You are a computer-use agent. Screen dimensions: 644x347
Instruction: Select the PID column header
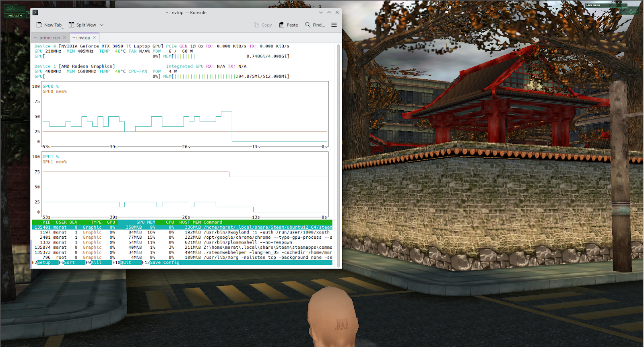click(47, 222)
